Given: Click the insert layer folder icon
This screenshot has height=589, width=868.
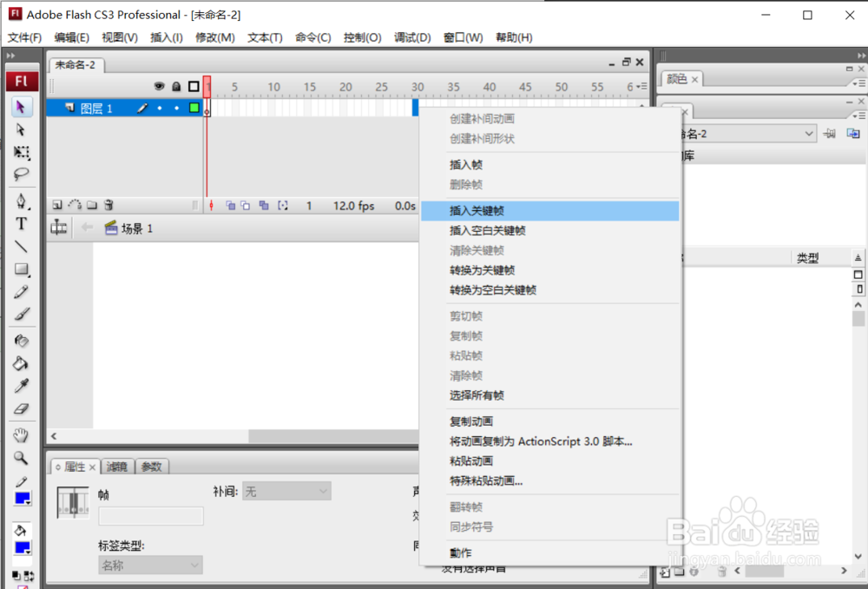Looking at the screenshot, I should (x=92, y=206).
